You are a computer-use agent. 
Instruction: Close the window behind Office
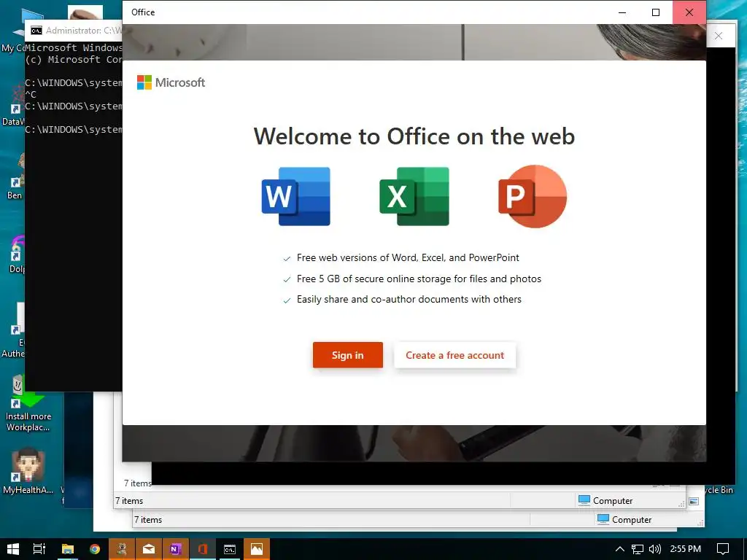pyautogui.click(x=719, y=36)
